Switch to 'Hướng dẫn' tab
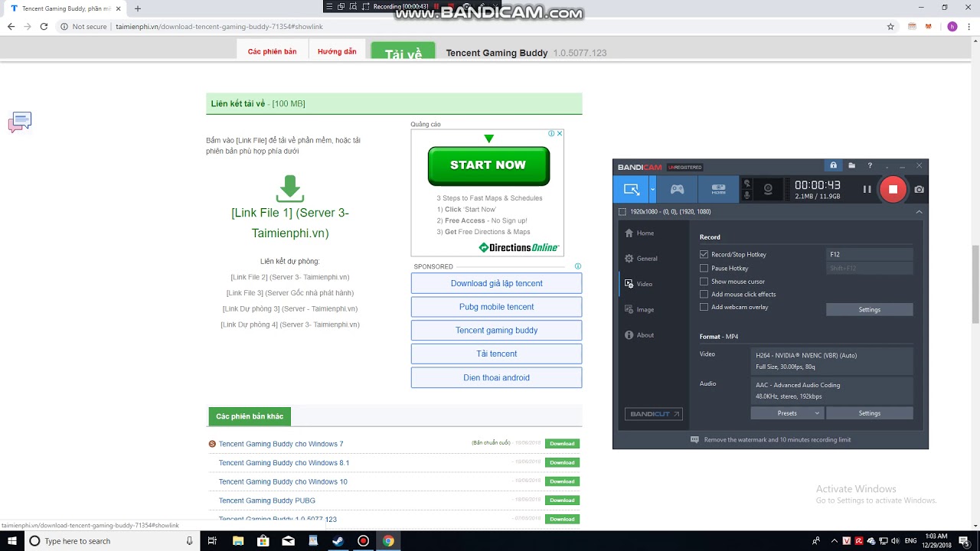The width and height of the screenshot is (980, 551). point(337,51)
